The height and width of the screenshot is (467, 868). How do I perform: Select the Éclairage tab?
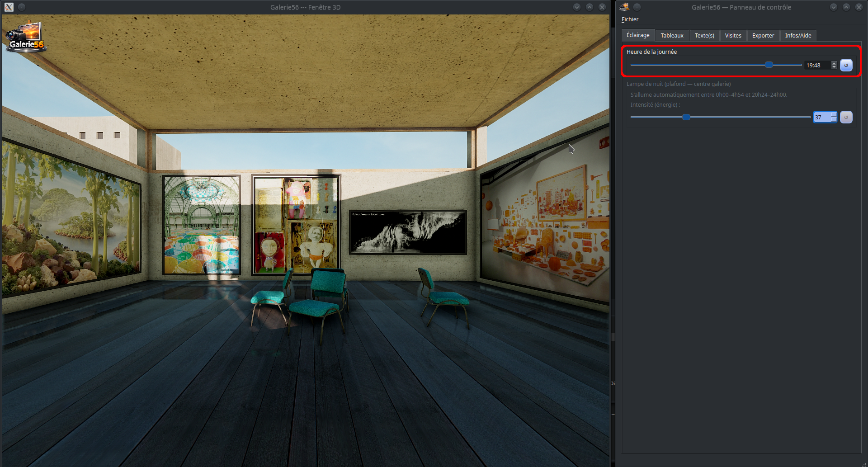638,35
